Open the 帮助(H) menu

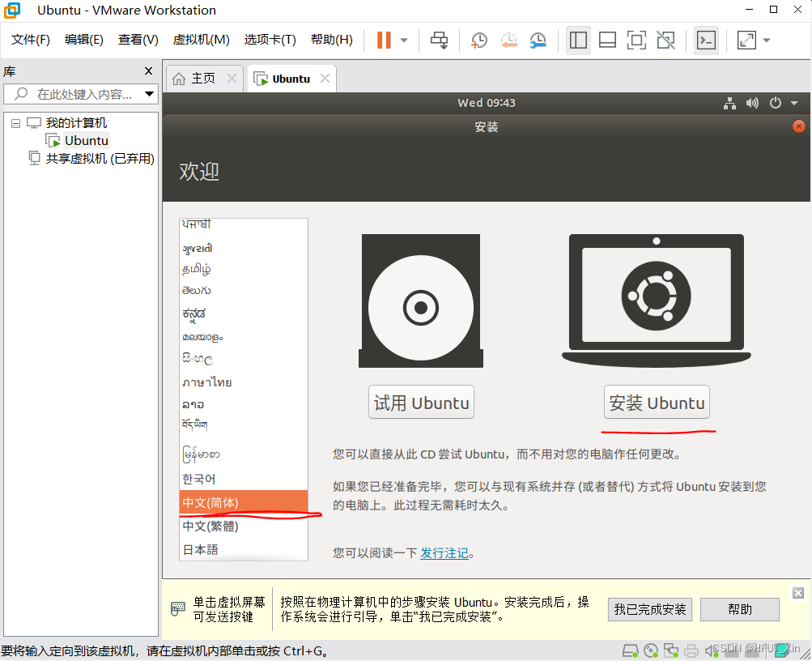click(x=331, y=40)
